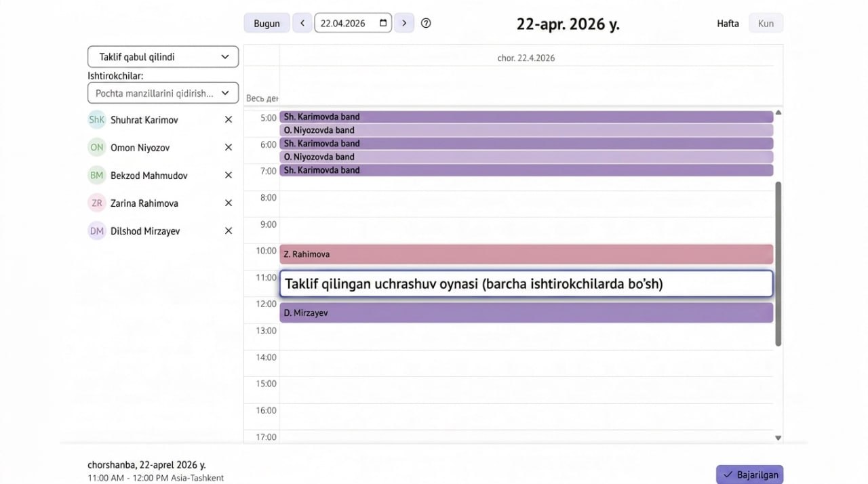Open O. Niyozovda band event below 5:00
The width and height of the screenshot is (868, 484).
pos(526,130)
